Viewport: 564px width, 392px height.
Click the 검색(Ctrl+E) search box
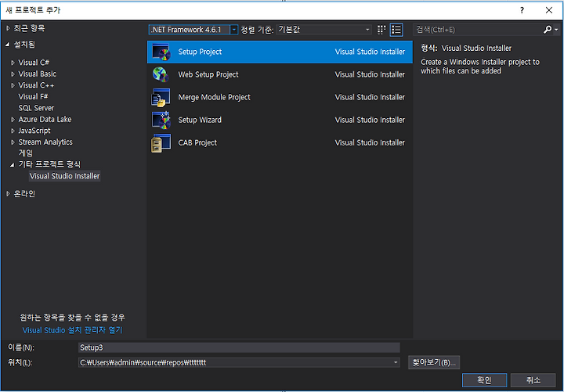point(479,30)
